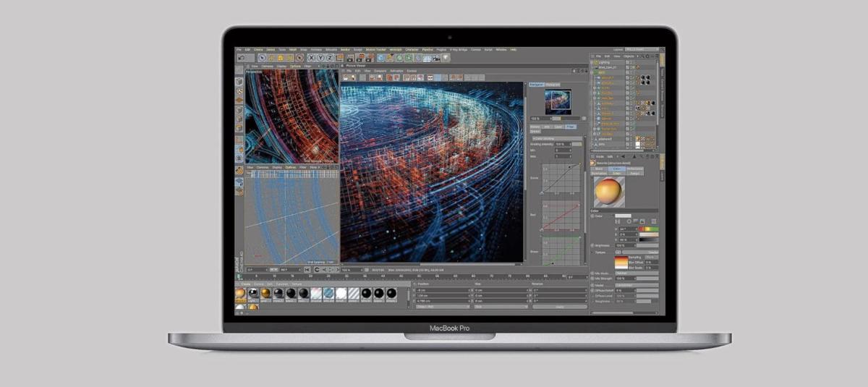Open the Objects menu in Object Manager
Viewport: 868px width, 387px height.
(x=628, y=56)
